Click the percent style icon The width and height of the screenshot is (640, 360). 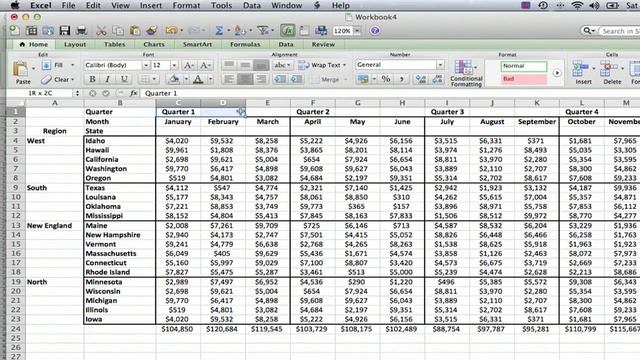[x=386, y=79]
